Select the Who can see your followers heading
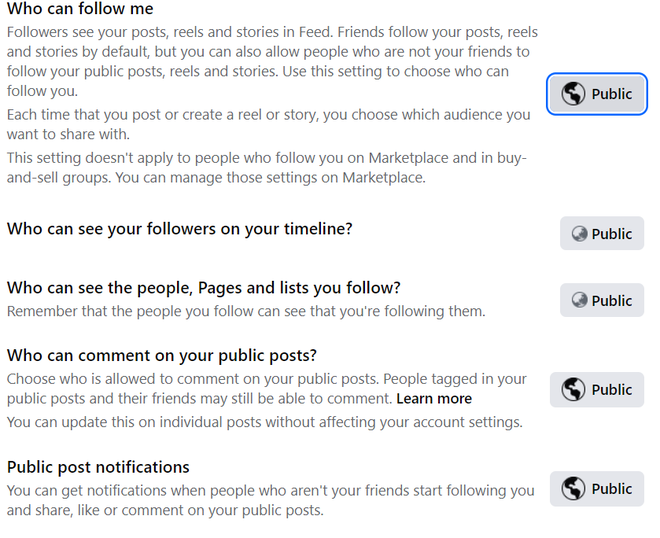This screenshot has height=538, width=660. [x=180, y=229]
